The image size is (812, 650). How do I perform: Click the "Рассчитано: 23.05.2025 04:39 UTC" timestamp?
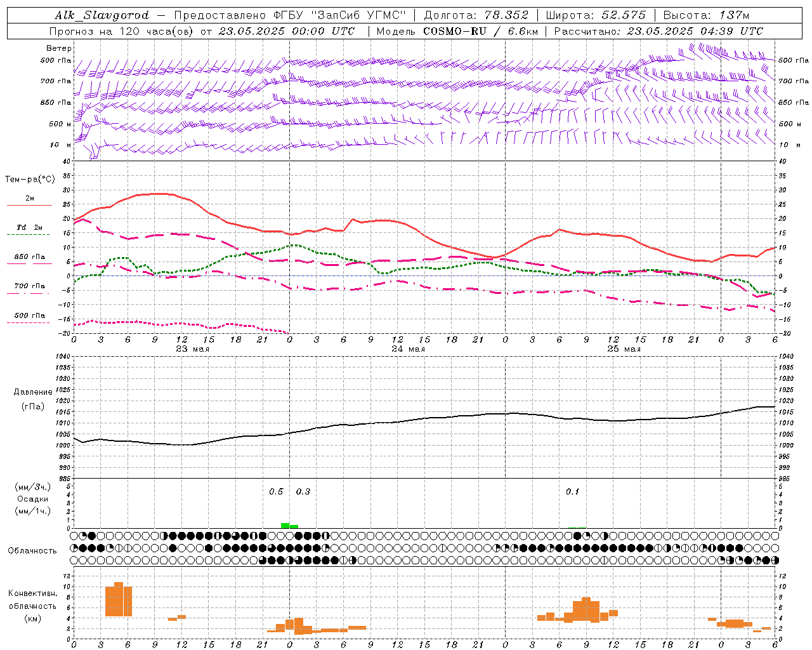(x=658, y=31)
